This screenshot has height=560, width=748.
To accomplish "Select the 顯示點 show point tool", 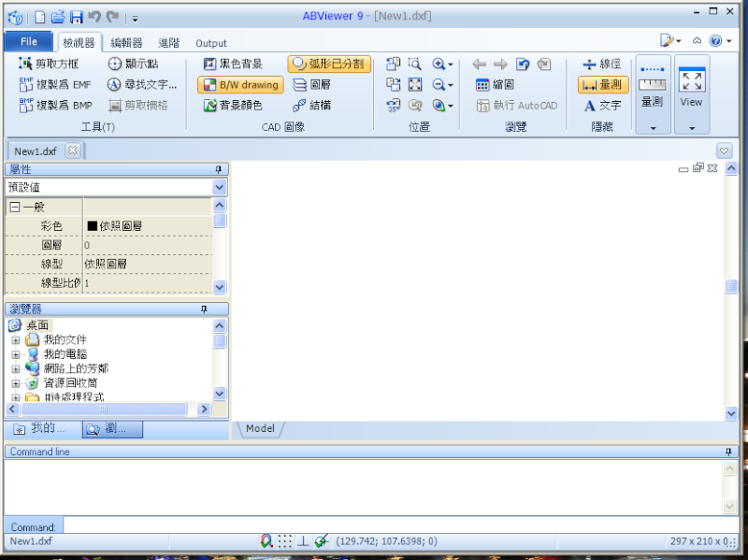I will pyautogui.click(x=133, y=64).
